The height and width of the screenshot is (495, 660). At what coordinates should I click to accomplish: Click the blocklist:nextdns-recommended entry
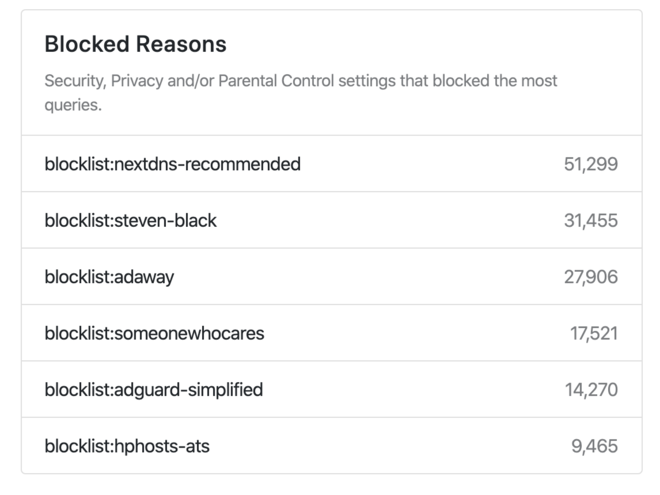(x=172, y=164)
